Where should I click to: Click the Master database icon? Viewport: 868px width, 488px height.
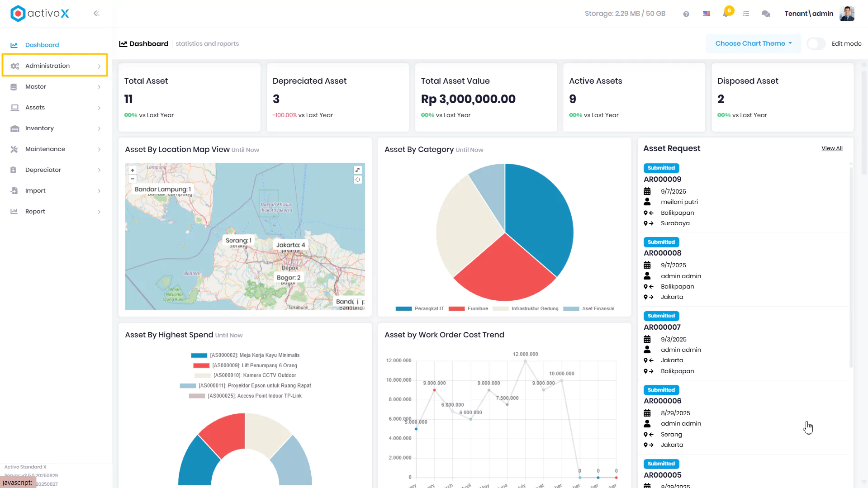click(x=14, y=87)
